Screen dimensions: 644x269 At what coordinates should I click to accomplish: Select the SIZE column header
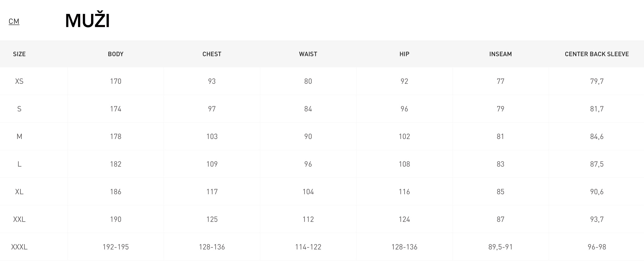(19, 54)
